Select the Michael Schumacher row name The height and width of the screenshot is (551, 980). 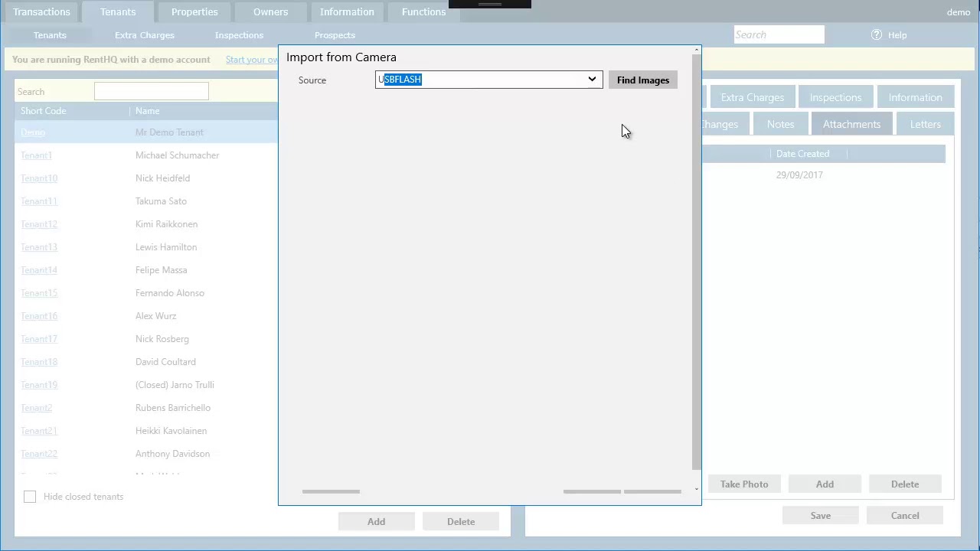tap(178, 155)
